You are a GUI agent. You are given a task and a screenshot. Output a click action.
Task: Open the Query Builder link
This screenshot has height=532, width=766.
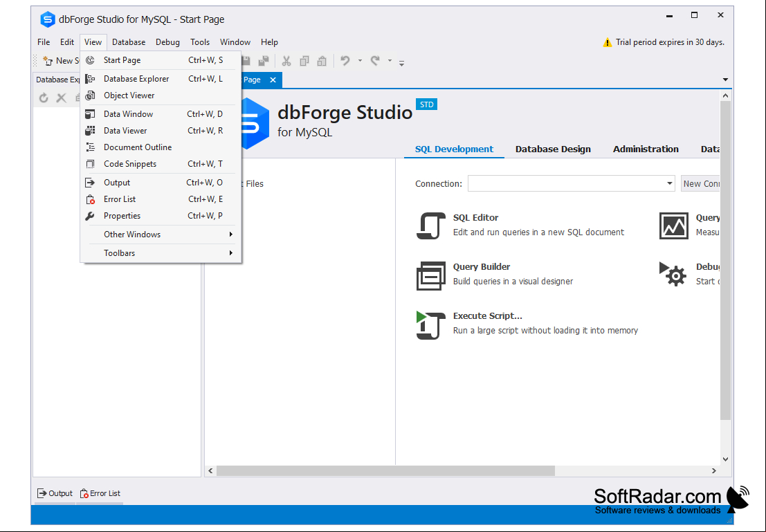(481, 267)
